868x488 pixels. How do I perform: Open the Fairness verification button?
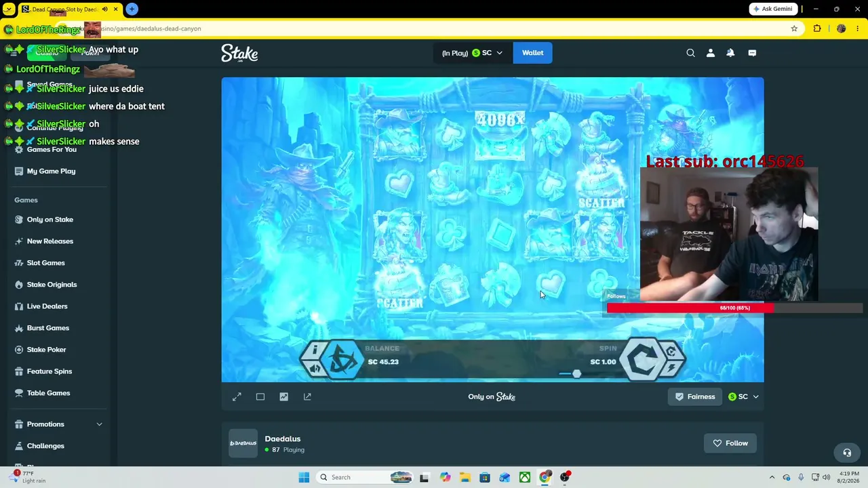point(695,396)
